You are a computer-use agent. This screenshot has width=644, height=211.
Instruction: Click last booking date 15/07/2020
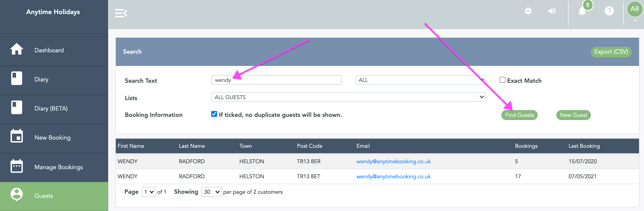click(x=582, y=161)
